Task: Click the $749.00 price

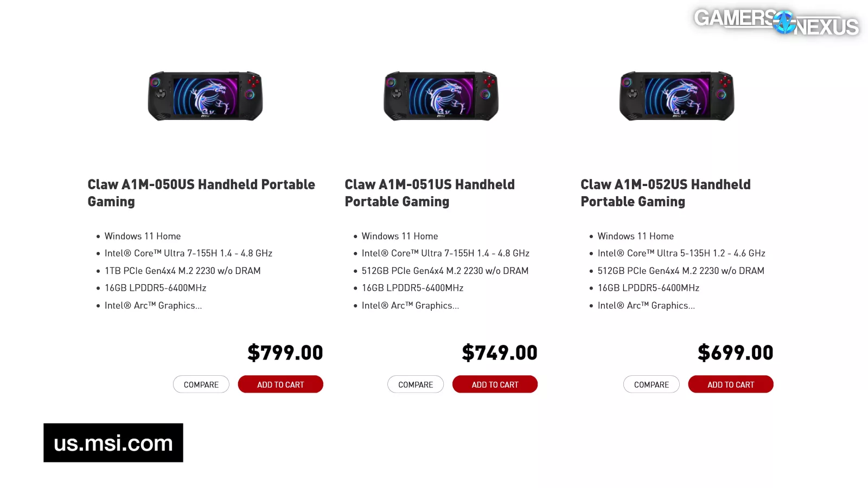Action: 500,353
